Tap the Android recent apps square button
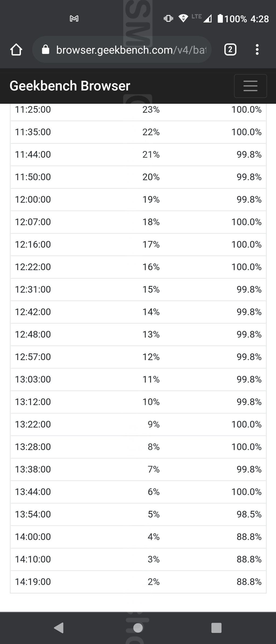The height and width of the screenshot is (644, 276). tap(216, 628)
